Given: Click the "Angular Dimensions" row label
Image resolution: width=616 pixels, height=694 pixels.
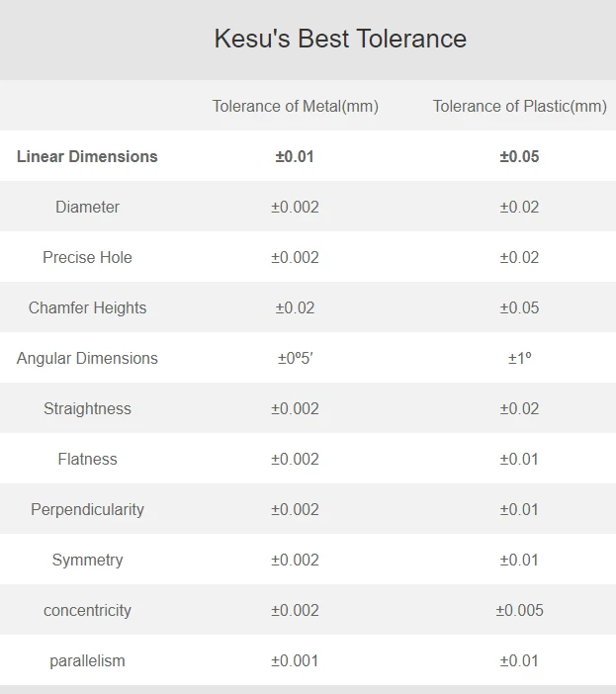Looking at the screenshot, I should coord(87,358).
